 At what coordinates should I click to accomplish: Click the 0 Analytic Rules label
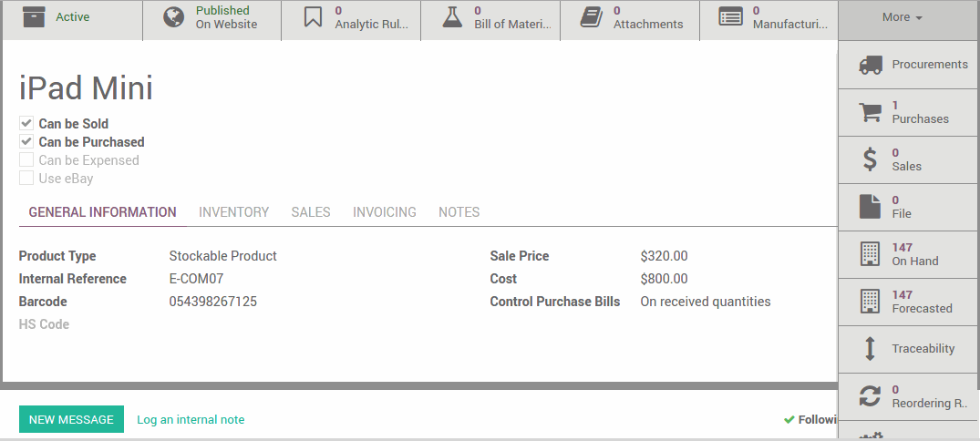pyautogui.click(x=371, y=17)
